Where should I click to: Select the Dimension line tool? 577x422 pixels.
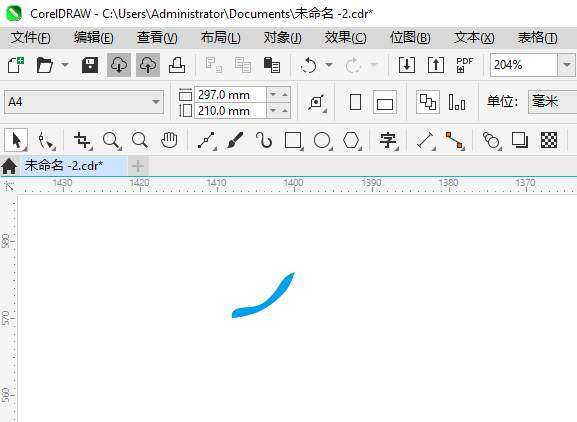(425, 140)
